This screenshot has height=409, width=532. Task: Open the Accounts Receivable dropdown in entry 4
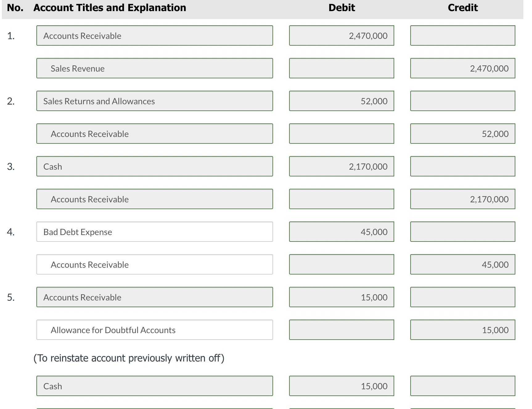coord(154,264)
